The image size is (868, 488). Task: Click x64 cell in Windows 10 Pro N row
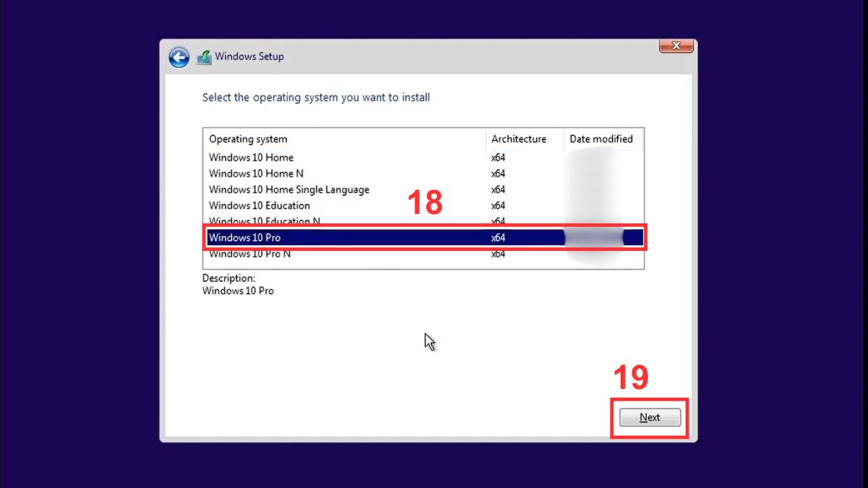(498, 254)
